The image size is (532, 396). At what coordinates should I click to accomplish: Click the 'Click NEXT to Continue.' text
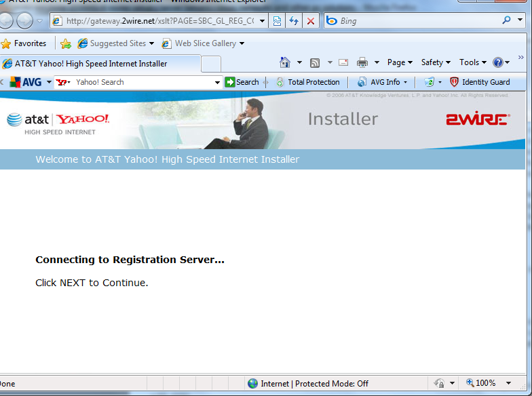click(92, 283)
